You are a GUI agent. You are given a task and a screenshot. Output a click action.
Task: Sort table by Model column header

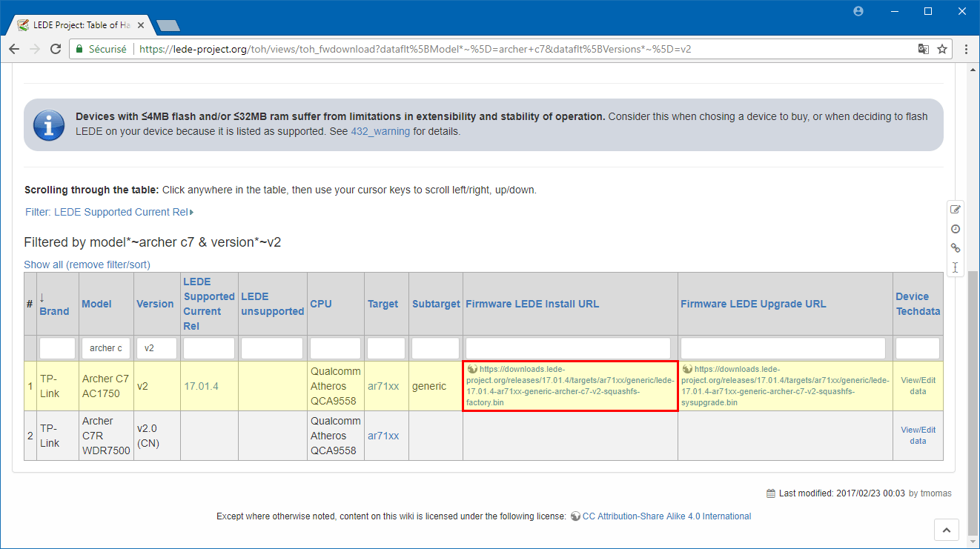[96, 304]
